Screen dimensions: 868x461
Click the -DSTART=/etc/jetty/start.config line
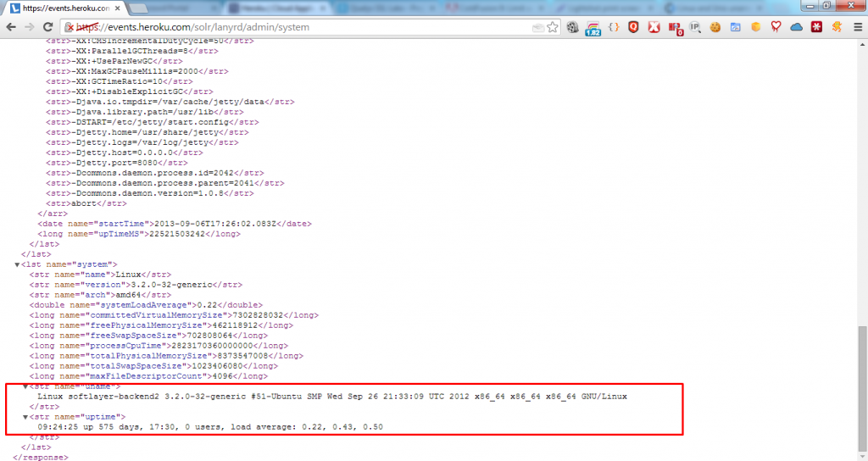[x=153, y=122]
